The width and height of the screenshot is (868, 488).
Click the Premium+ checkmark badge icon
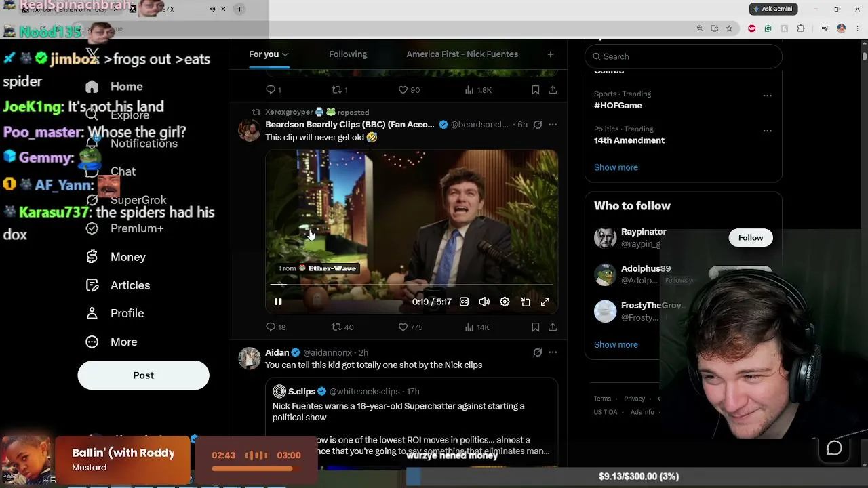pos(92,228)
